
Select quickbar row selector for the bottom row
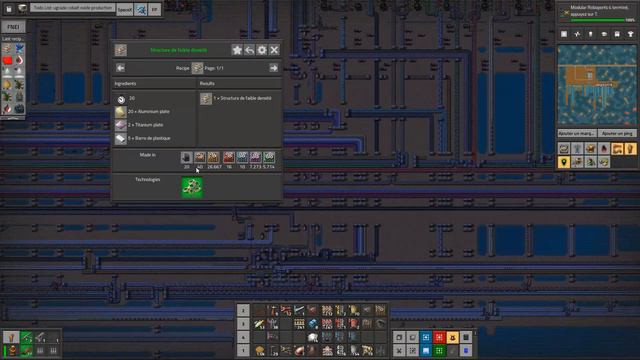point(243,351)
